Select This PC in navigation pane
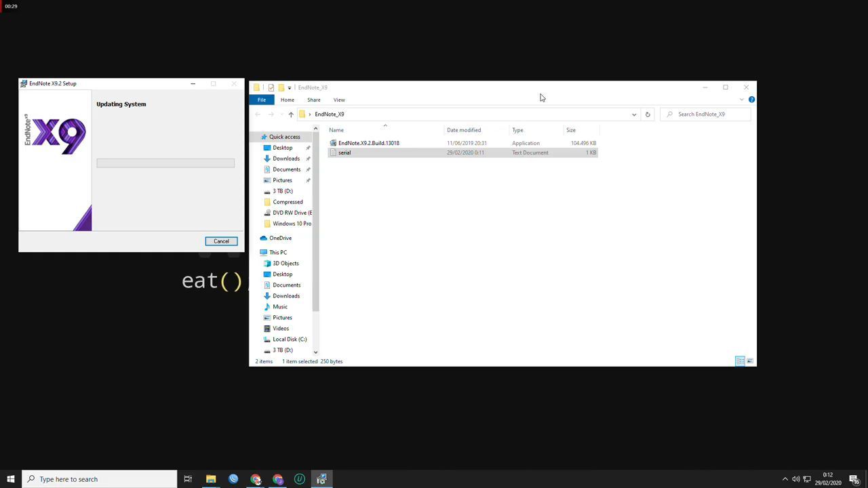Image resolution: width=868 pixels, height=488 pixels. pyautogui.click(x=277, y=252)
